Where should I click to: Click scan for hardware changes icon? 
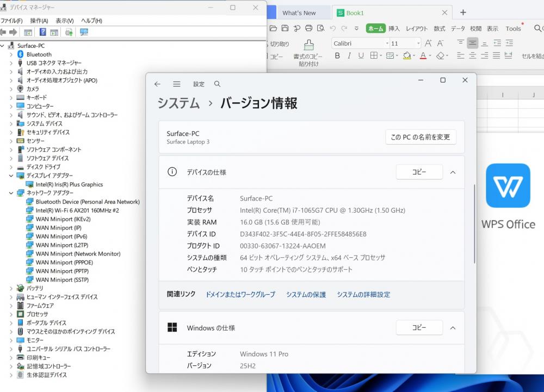[x=84, y=33]
